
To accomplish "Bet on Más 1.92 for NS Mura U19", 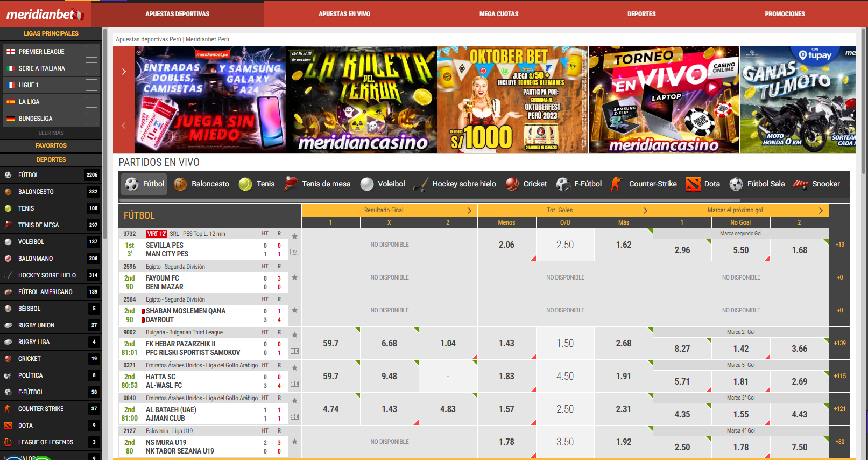I will coord(624,442).
